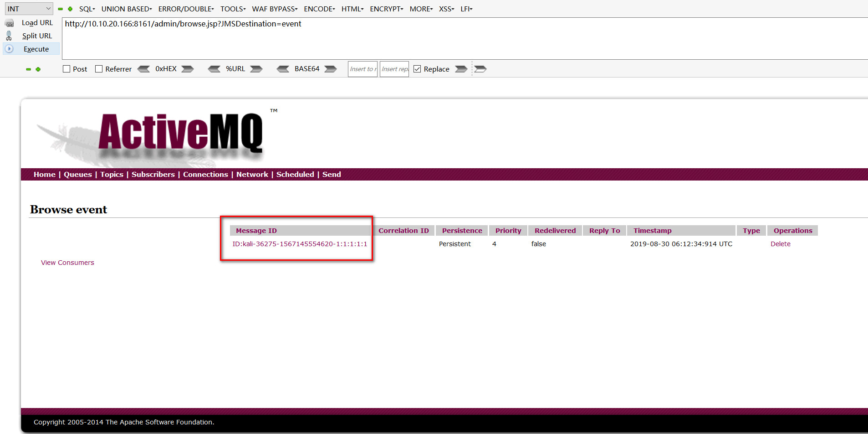
Task: Open the HTML dropdown menu
Action: 352,9
